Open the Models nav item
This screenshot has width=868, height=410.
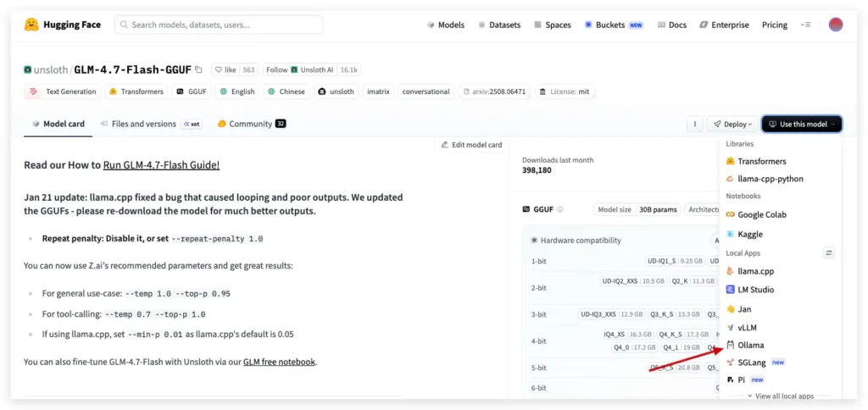[446, 25]
